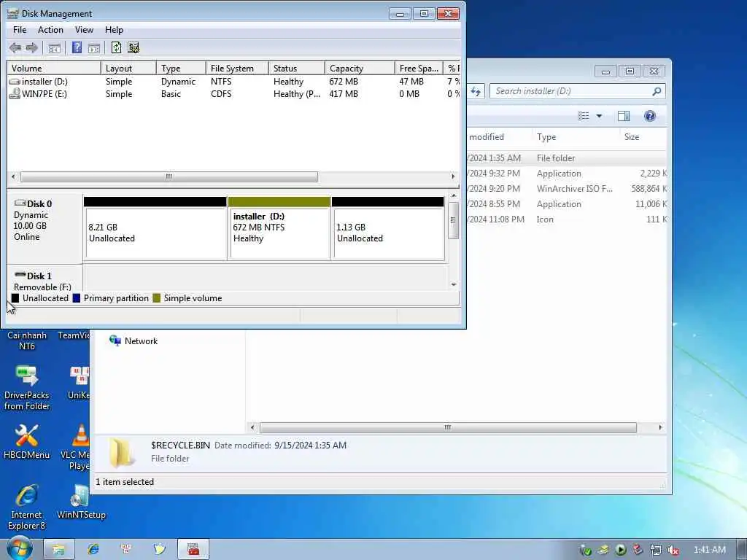Screen dimensions: 747x560
Task: Open the Help menu
Action: pyautogui.click(x=114, y=29)
